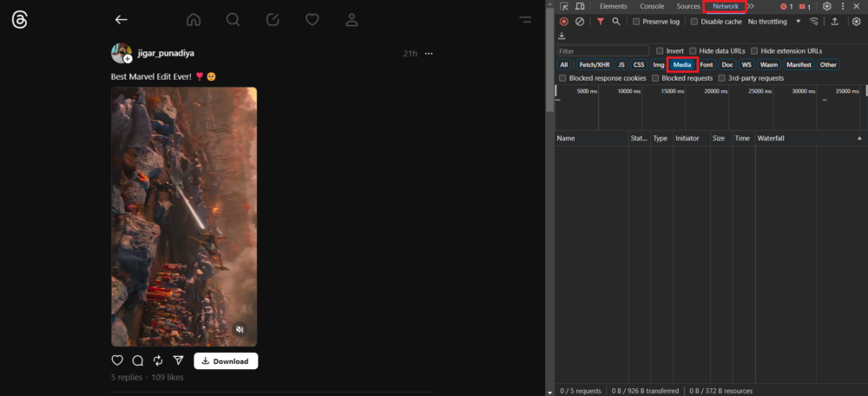The image size is (868, 396).
Task: Stop recording network log
Action: coord(563,22)
